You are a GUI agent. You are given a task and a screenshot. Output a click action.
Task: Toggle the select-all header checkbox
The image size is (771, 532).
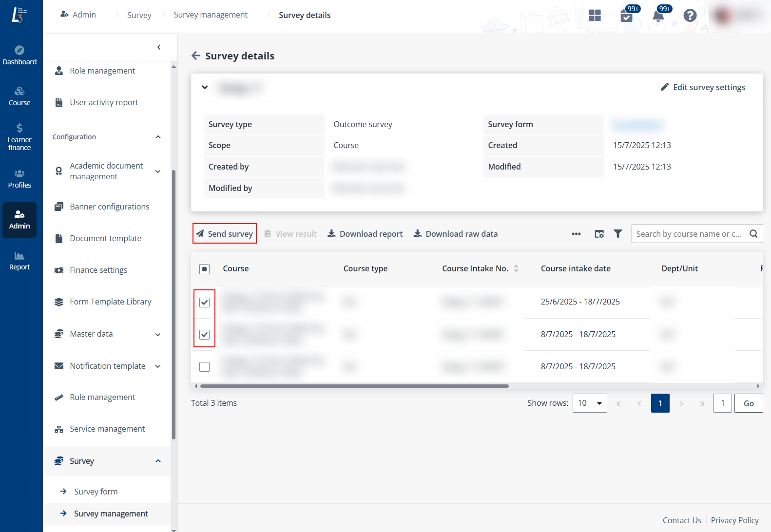click(x=205, y=269)
